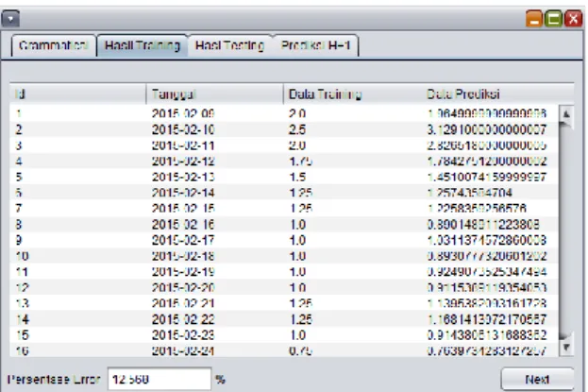
Task: Click prediction value 1.25743564704
Action: point(469,193)
